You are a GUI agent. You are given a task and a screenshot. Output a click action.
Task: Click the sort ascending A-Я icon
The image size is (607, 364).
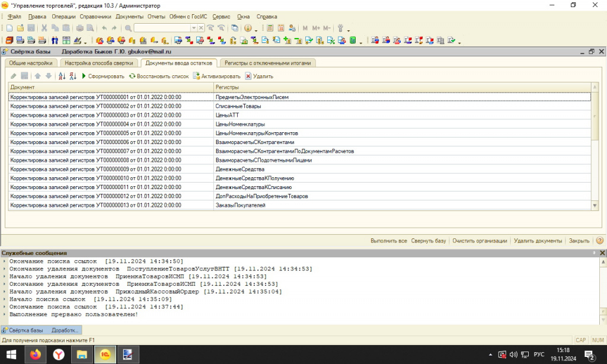pyautogui.click(x=62, y=76)
